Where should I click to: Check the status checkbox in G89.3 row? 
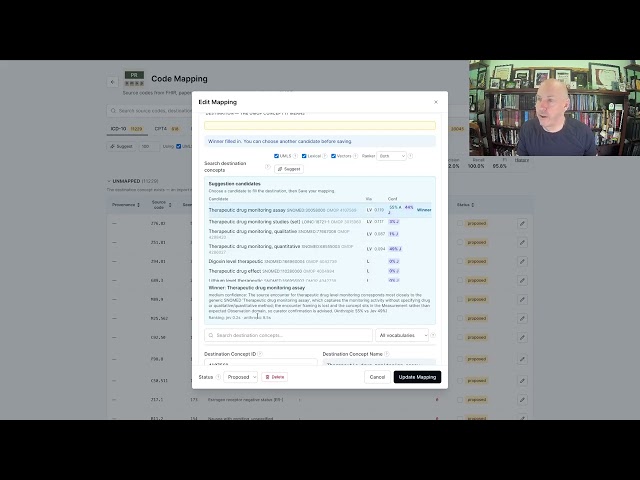pyautogui.click(x=460, y=280)
